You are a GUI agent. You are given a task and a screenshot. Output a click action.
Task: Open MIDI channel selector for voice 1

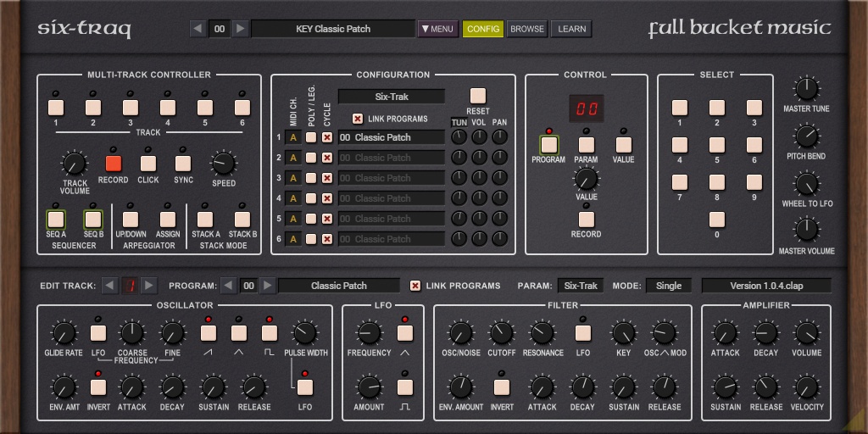[x=292, y=137]
